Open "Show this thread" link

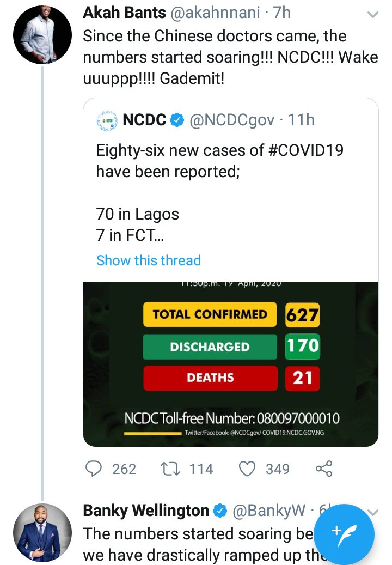point(148,260)
